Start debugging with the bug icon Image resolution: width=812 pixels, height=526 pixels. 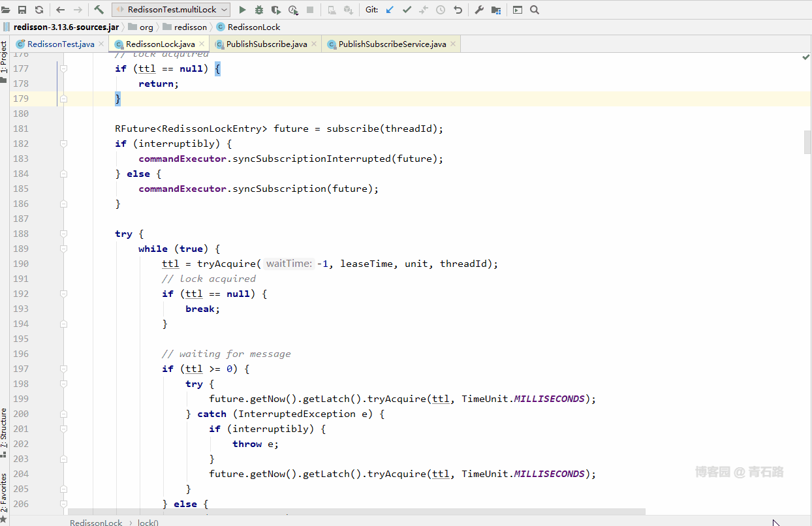[259, 10]
